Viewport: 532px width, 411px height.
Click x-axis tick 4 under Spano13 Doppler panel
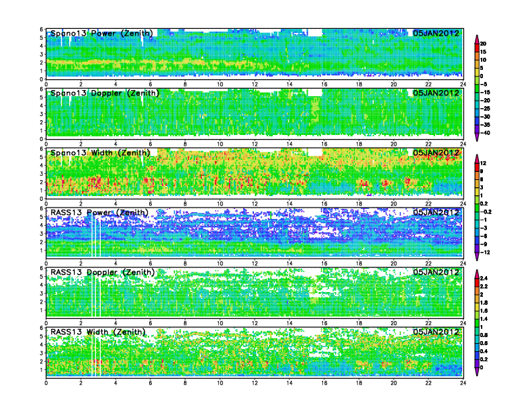116,144
